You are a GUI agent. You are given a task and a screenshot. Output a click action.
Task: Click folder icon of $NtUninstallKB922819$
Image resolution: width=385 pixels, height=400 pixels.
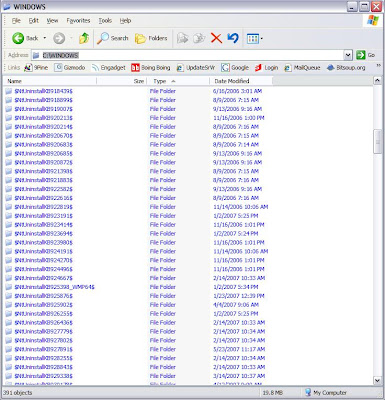[x=9, y=207]
